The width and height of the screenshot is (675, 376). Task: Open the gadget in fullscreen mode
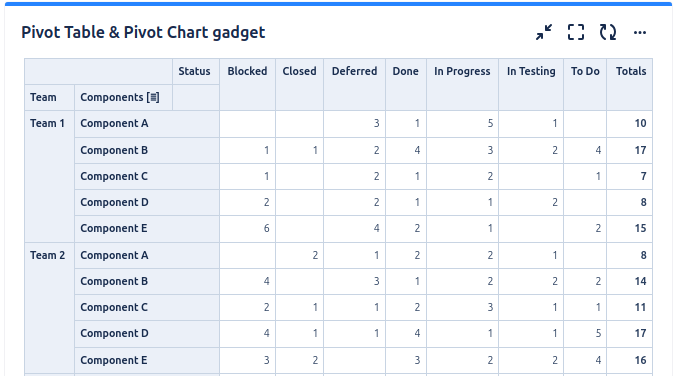pyautogui.click(x=576, y=32)
